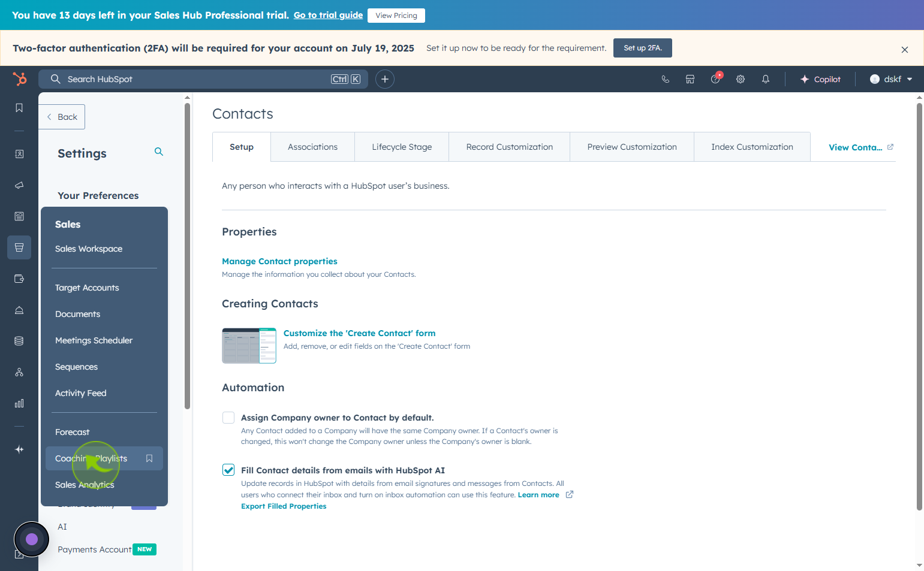The width and height of the screenshot is (924, 571).
Task: Switch to the Associations tab
Action: point(312,147)
